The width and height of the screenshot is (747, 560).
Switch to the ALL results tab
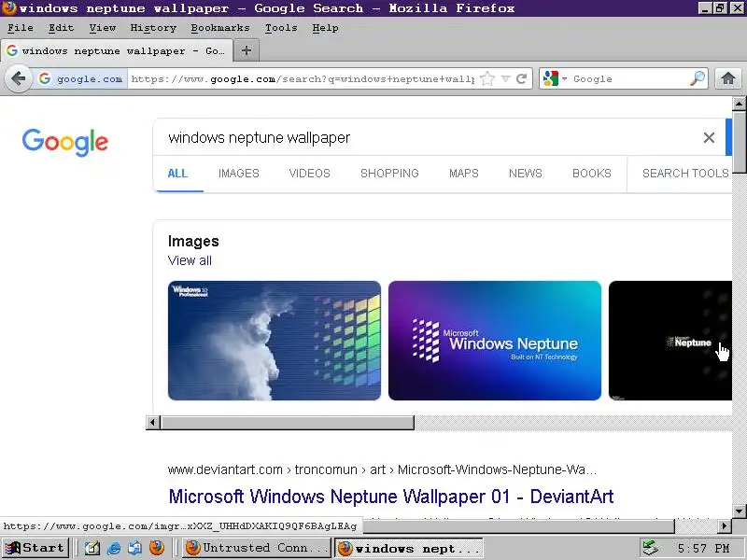[x=177, y=174]
